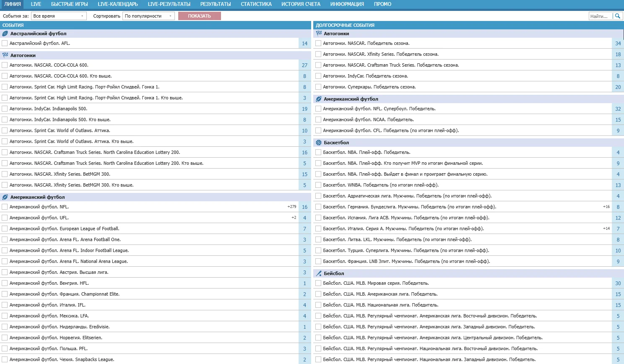Click the Найти search input field
Screen dimensions: 624x364
pyautogui.click(x=600, y=16)
